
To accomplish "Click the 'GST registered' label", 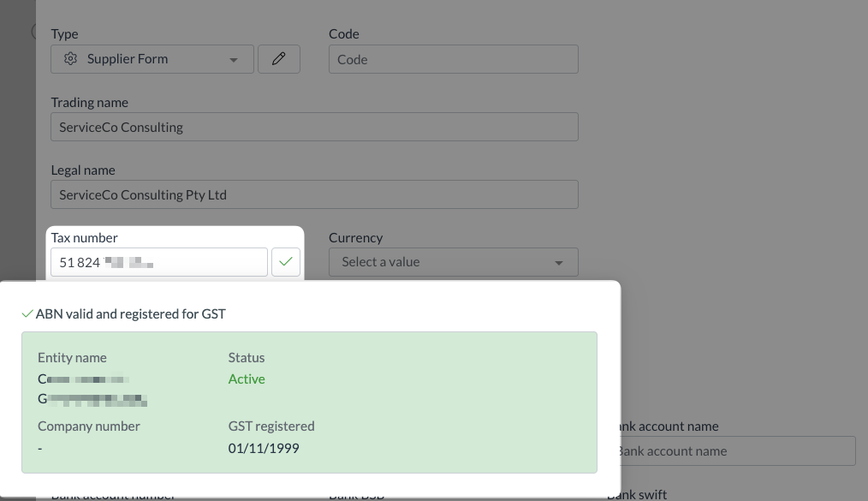I will point(271,426).
